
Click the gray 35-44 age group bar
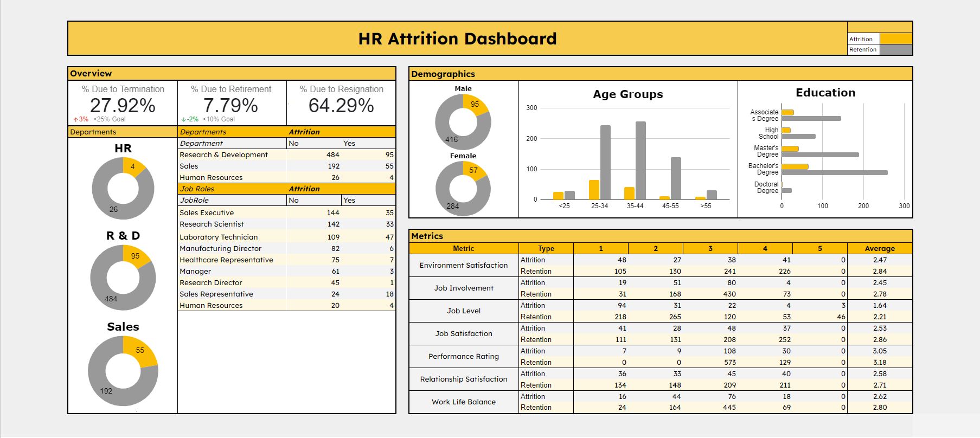(640, 160)
